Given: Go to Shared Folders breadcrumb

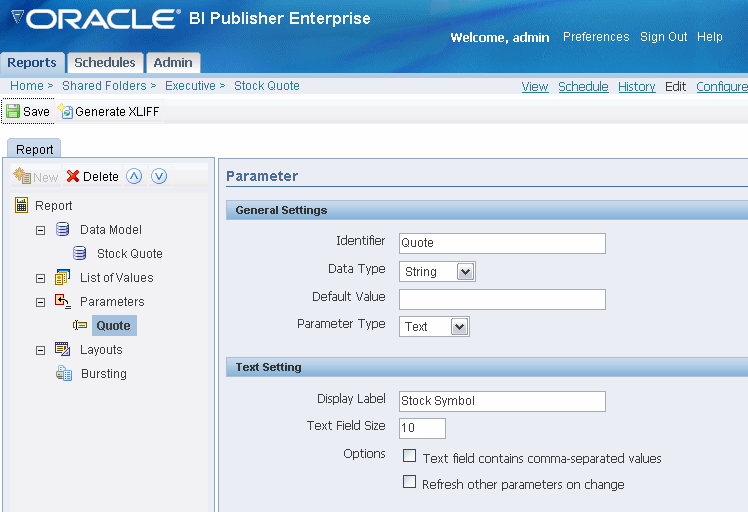Looking at the screenshot, I should [x=104, y=85].
